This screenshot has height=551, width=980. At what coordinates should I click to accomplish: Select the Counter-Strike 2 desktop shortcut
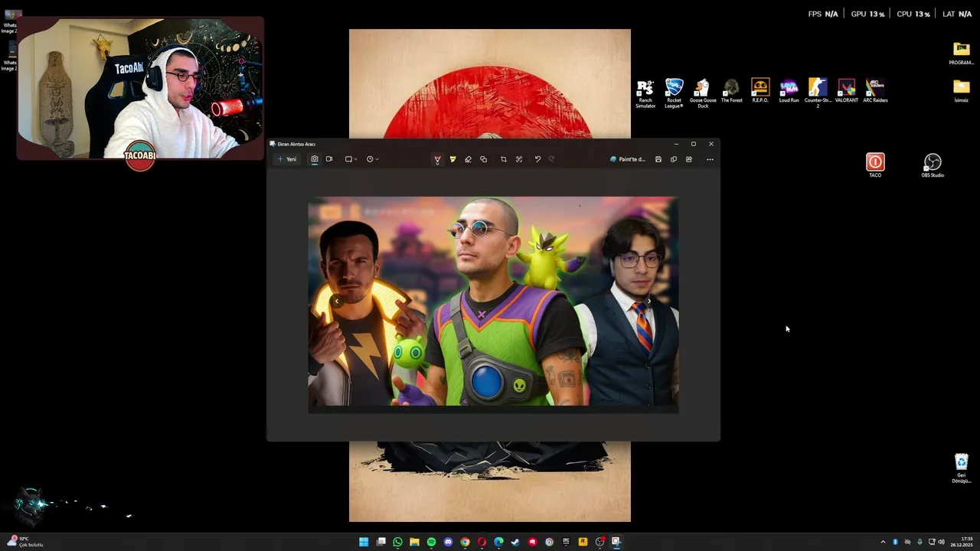point(818,93)
